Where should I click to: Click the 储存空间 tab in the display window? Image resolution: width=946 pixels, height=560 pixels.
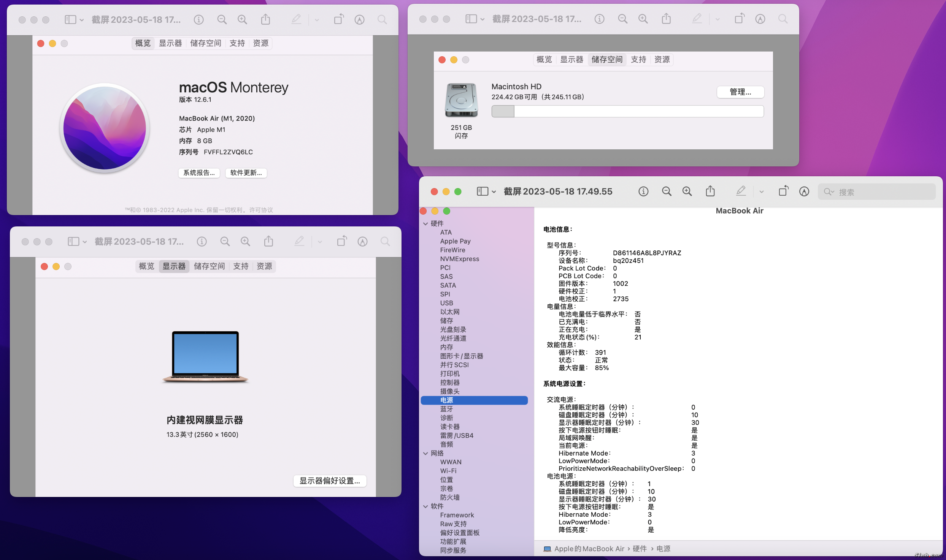click(209, 266)
